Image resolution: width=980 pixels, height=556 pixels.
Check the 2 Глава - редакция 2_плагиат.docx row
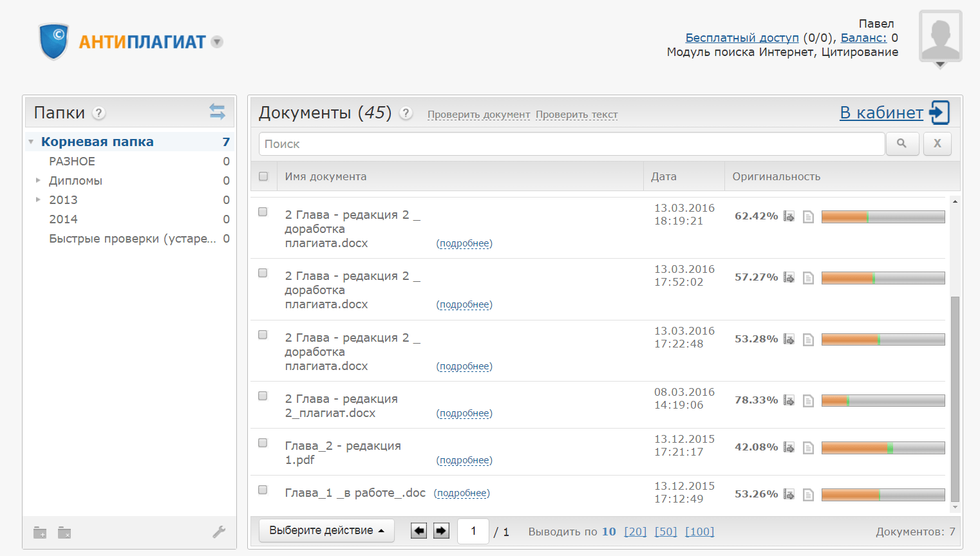point(263,396)
